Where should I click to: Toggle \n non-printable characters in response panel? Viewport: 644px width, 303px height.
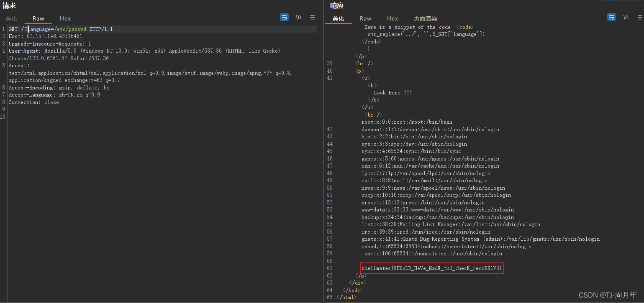(626, 18)
